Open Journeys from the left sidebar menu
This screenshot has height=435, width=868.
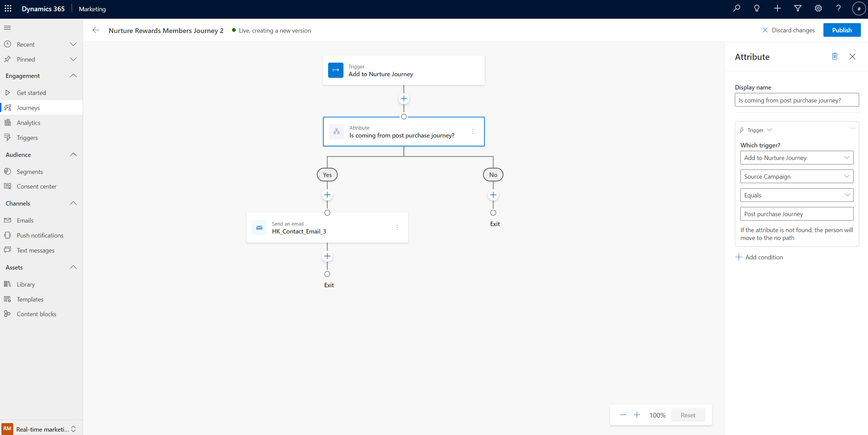28,108
